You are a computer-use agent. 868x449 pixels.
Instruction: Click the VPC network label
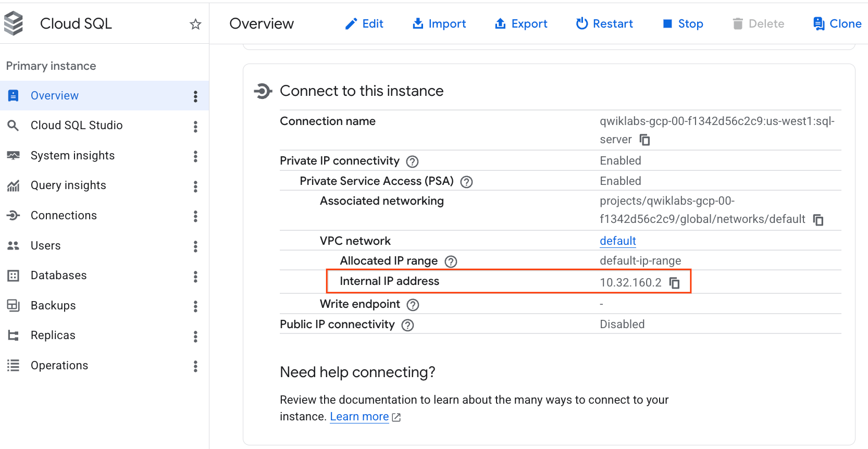point(355,241)
